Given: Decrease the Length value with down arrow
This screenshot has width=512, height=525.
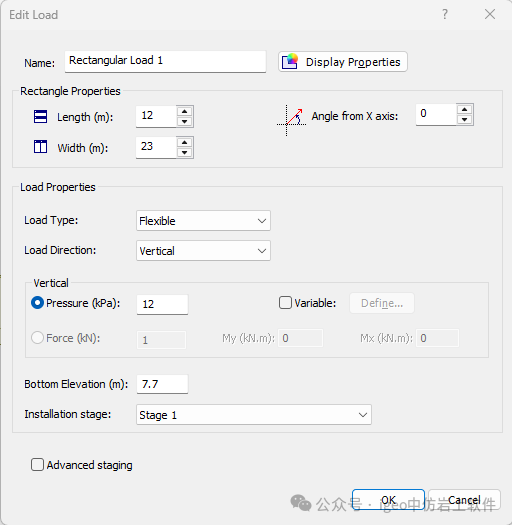Looking at the screenshot, I should pos(185,121).
